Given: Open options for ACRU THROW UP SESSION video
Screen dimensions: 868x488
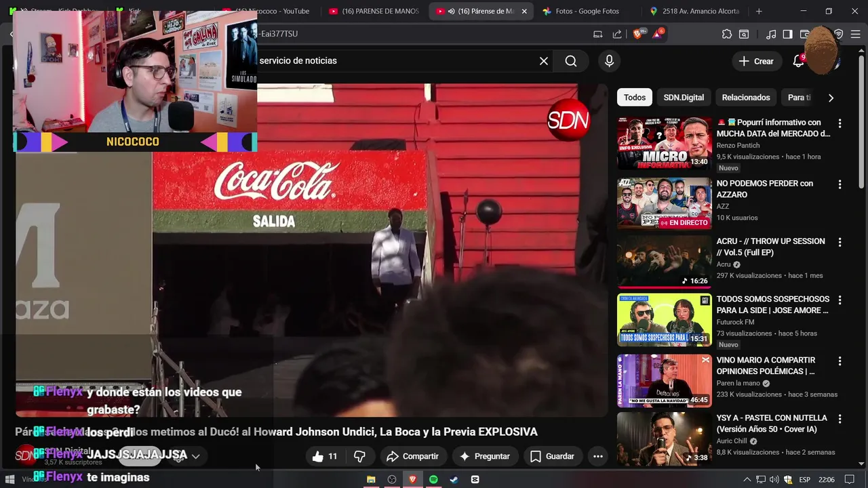Looking at the screenshot, I should [x=840, y=242].
